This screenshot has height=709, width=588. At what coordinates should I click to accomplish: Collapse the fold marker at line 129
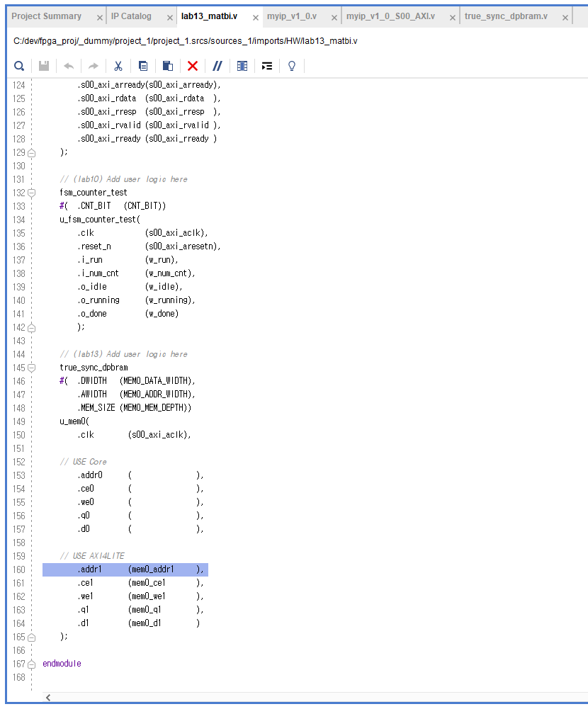coord(32,153)
